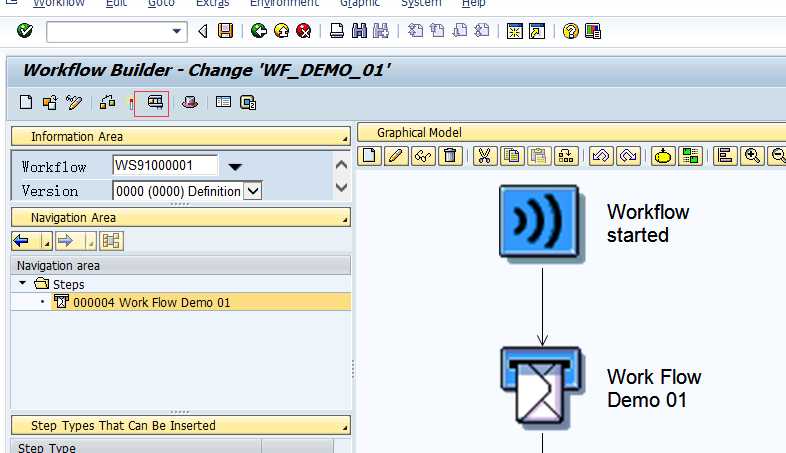The image size is (786, 453).
Task: Click the Find Next binoculars-plus icon
Action: click(381, 31)
